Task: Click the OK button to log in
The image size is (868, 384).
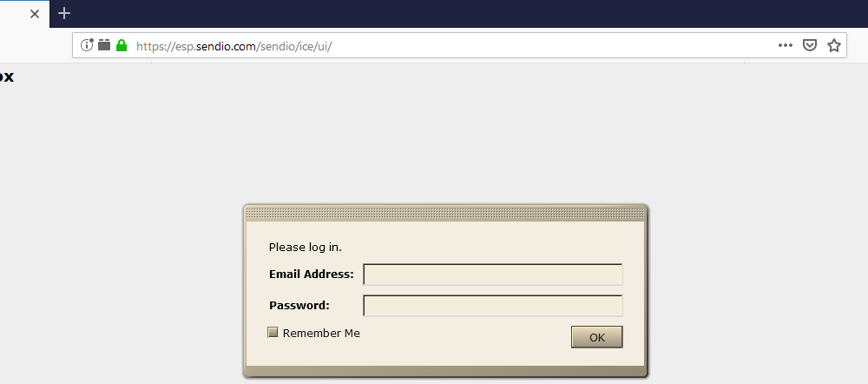Action: (597, 337)
